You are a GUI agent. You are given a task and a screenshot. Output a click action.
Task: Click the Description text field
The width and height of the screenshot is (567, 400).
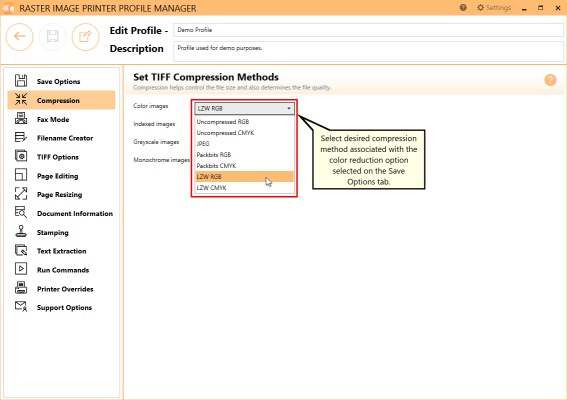368,51
